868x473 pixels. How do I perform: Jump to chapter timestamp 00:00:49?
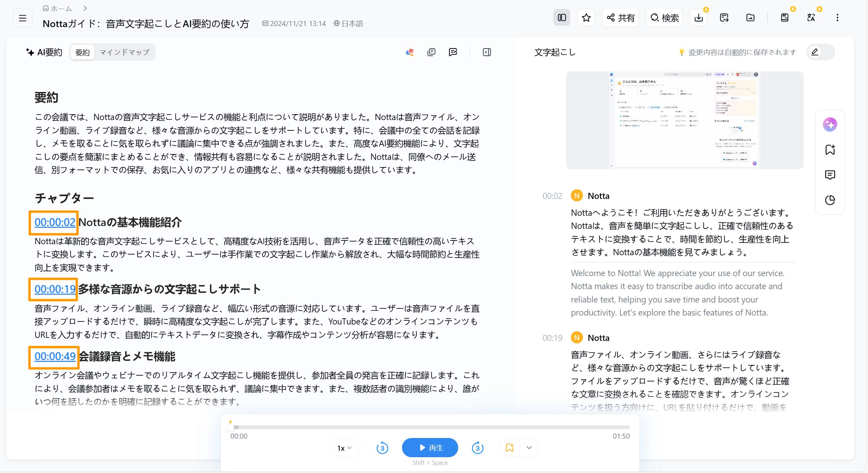click(55, 356)
